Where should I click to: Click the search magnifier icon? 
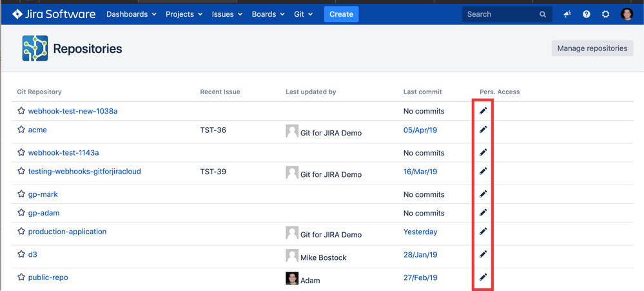(543, 14)
